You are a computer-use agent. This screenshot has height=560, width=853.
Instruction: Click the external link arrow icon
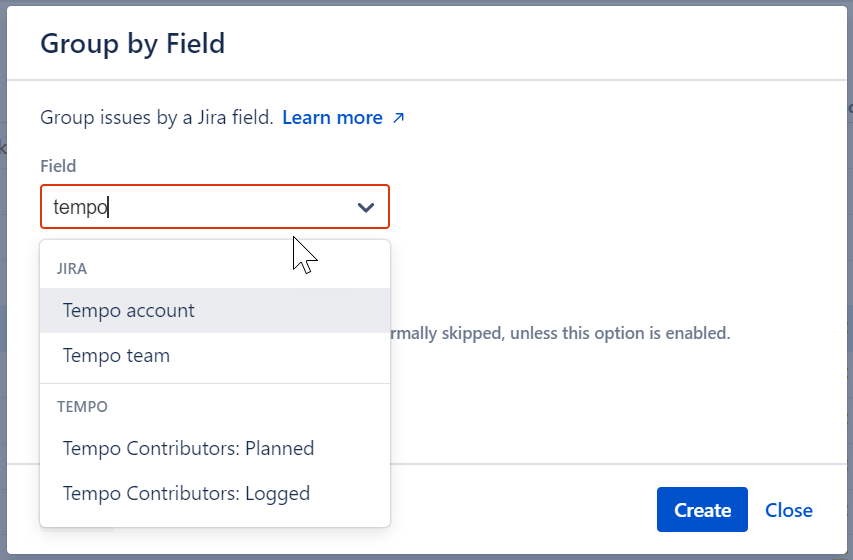click(398, 118)
